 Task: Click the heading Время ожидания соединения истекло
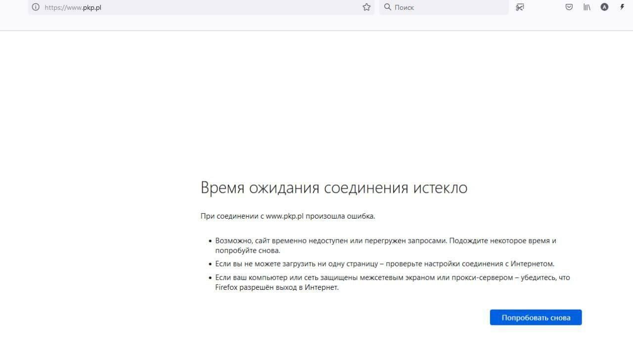tap(334, 188)
